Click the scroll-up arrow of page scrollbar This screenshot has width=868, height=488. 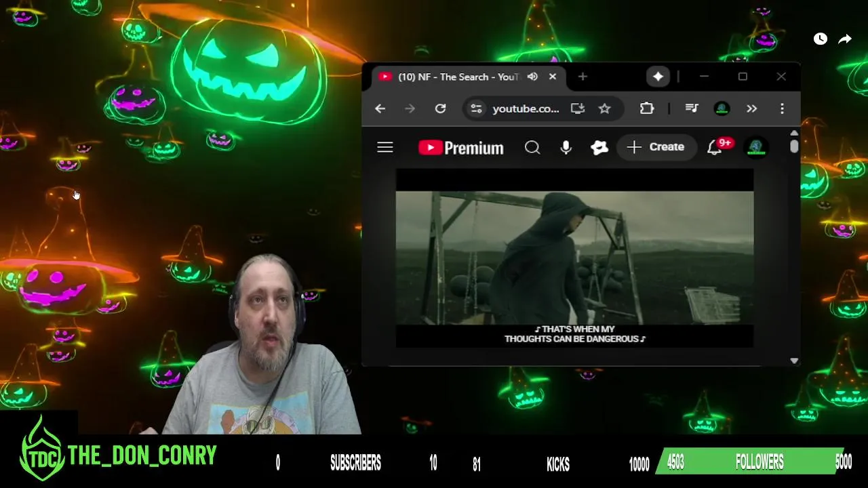pyautogui.click(x=794, y=133)
